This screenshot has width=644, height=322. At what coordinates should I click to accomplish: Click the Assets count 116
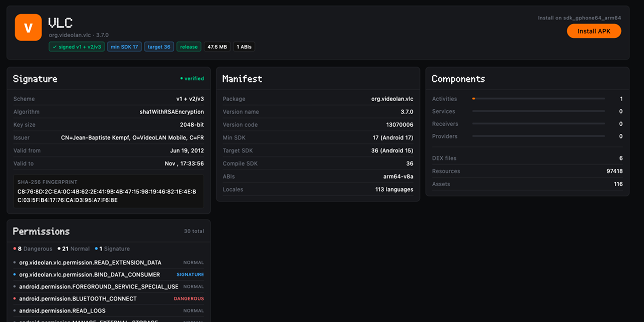click(x=618, y=184)
